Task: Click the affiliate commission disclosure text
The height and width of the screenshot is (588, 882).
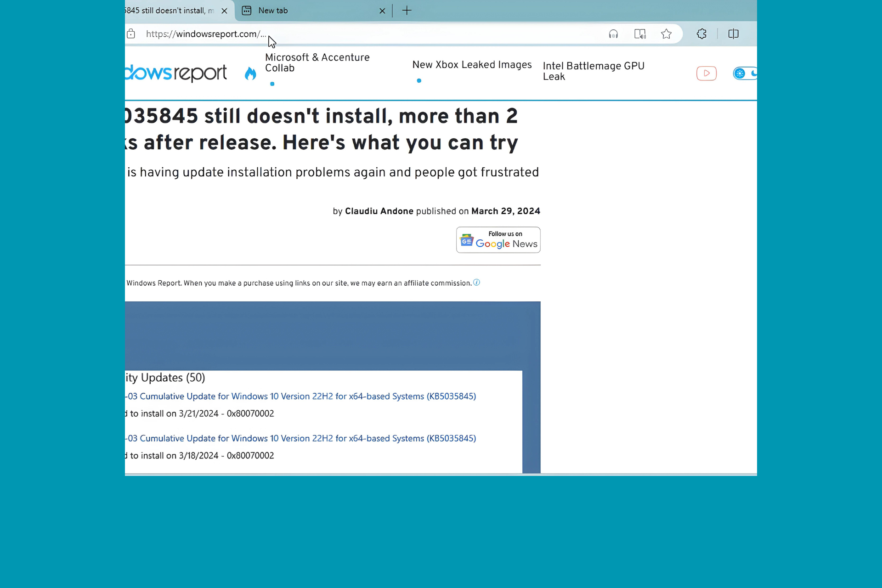Action: pyautogui.click(x=299, y=283)
